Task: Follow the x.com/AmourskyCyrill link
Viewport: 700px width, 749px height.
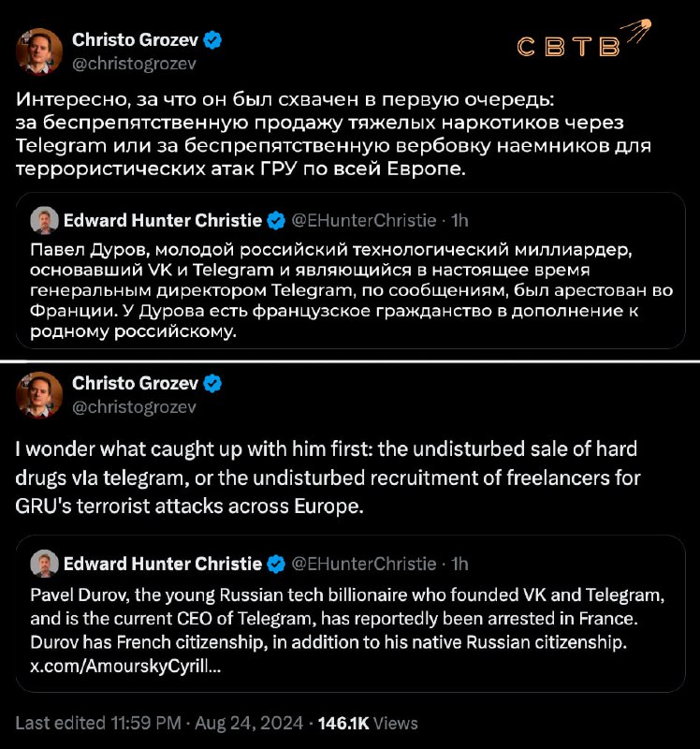Action: tap(125, 667)
